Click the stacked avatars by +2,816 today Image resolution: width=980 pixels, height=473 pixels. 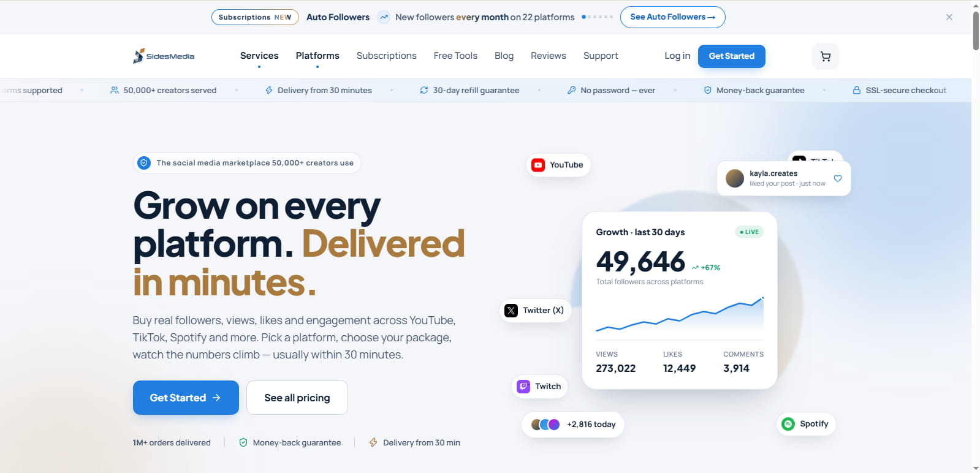545,425
